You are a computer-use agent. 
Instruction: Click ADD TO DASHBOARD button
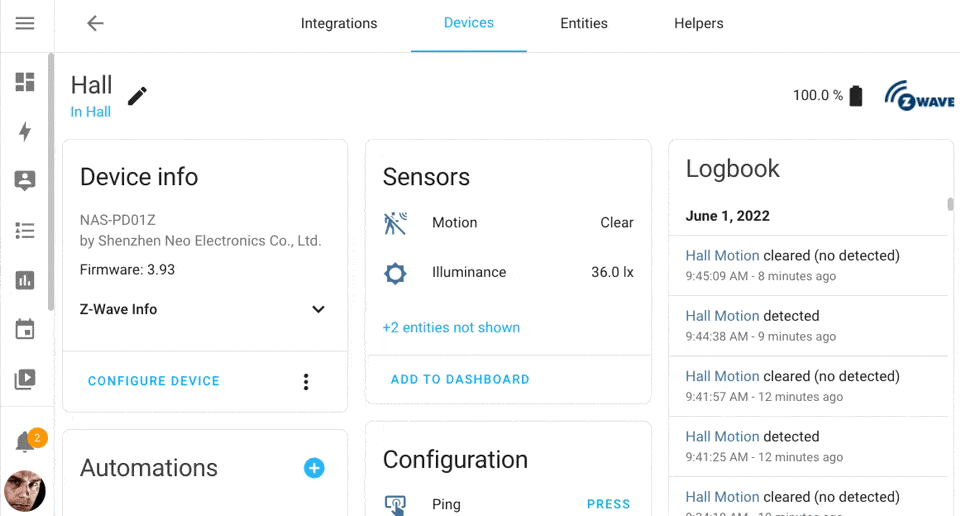click(460, 380)
